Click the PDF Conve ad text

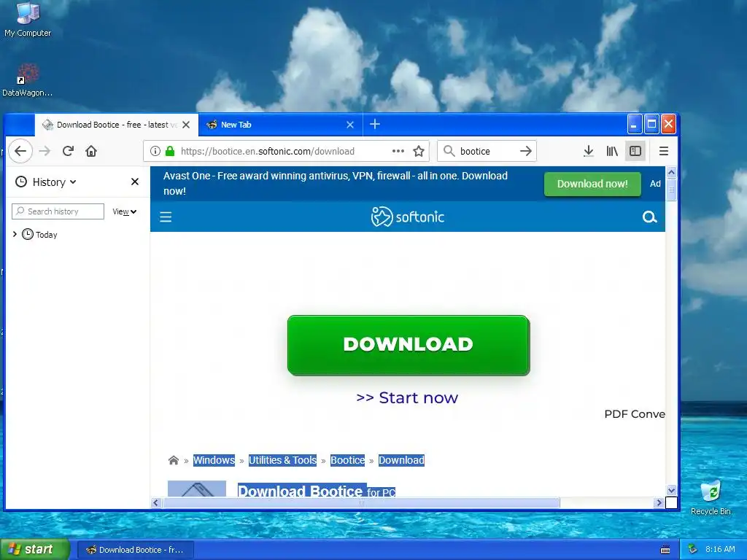point(635,414)
